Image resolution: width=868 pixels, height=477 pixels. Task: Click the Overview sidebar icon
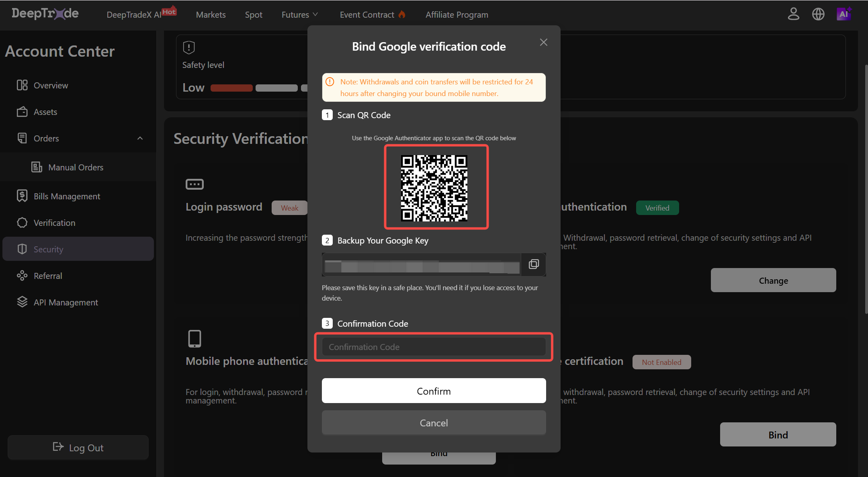click(22, 85)
